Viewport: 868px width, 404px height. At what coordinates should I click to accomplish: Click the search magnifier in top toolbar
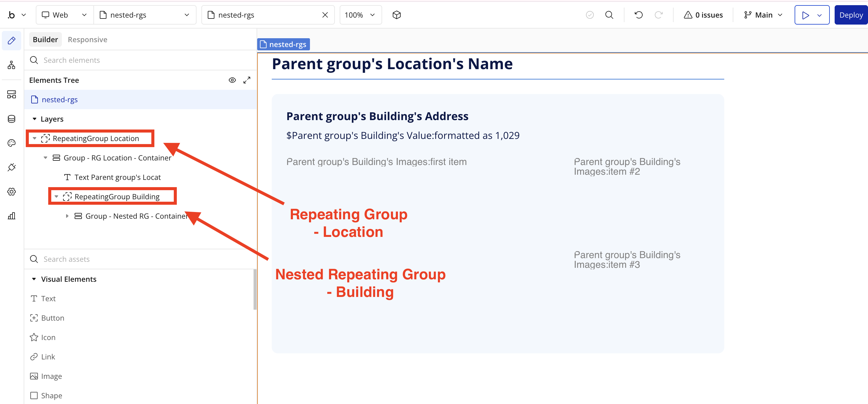[609, 15]
